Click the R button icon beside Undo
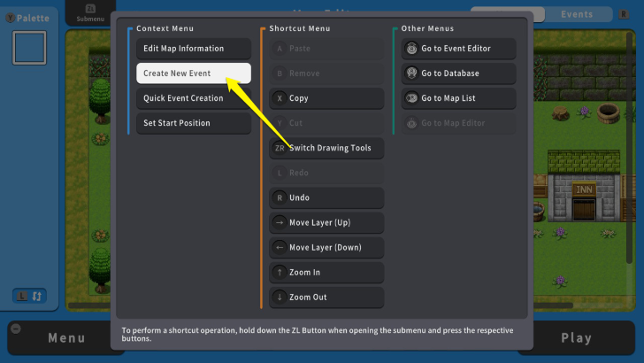The image size is (644, 363). [280, 197]
